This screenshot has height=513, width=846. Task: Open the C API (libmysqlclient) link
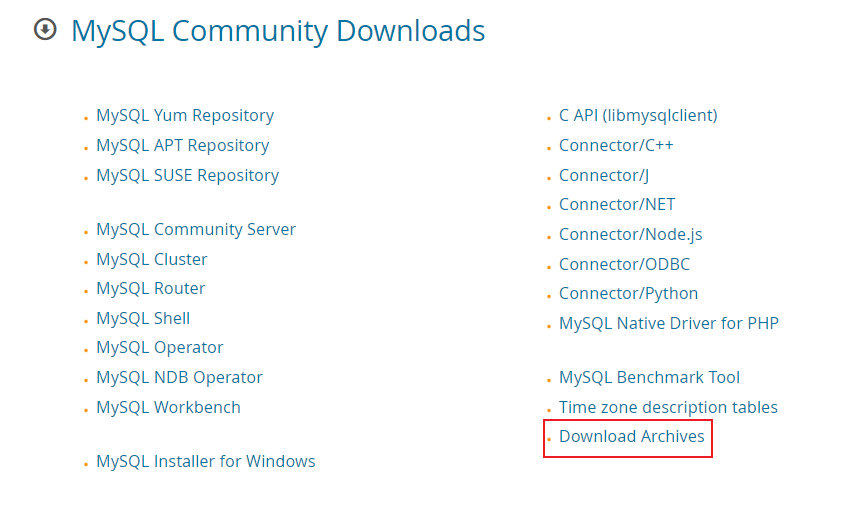coord(638,116)
